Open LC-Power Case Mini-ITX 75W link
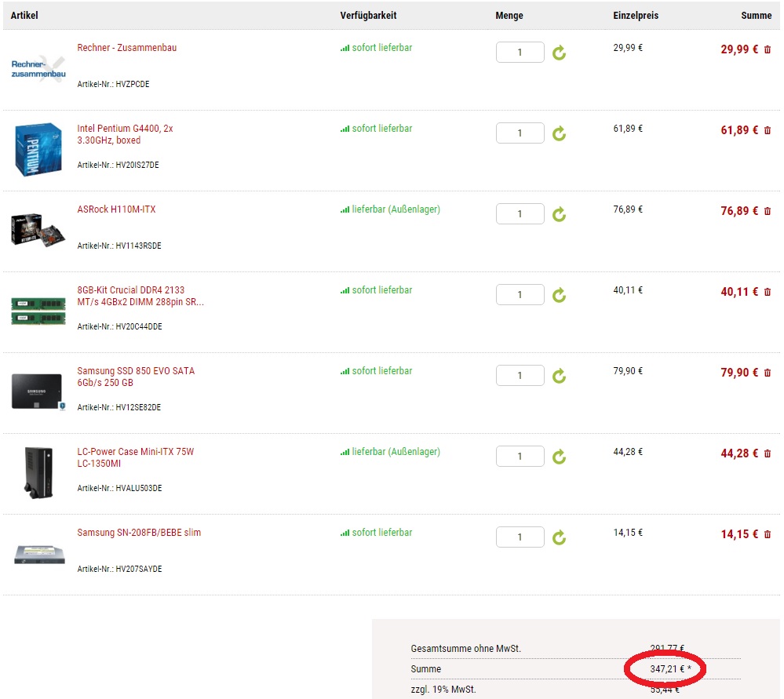 (135, 457)
